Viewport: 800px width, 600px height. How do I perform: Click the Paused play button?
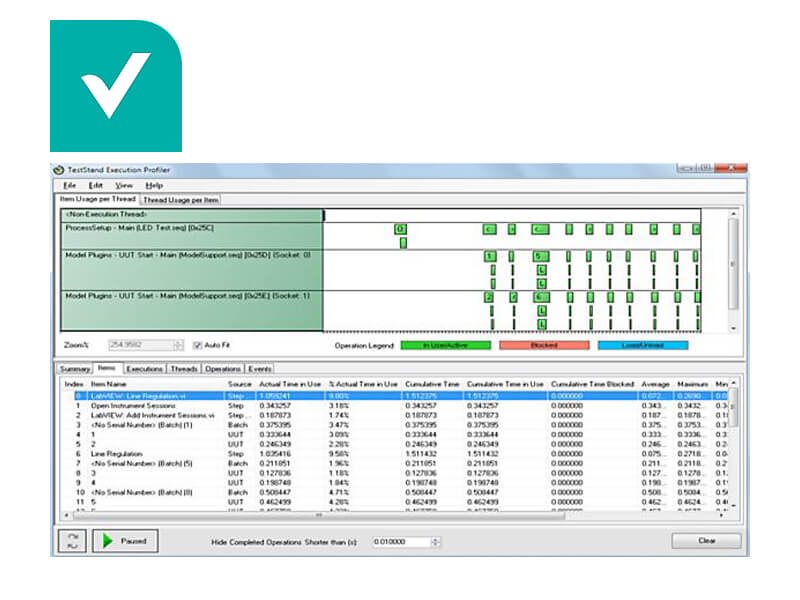click(125, 541)
